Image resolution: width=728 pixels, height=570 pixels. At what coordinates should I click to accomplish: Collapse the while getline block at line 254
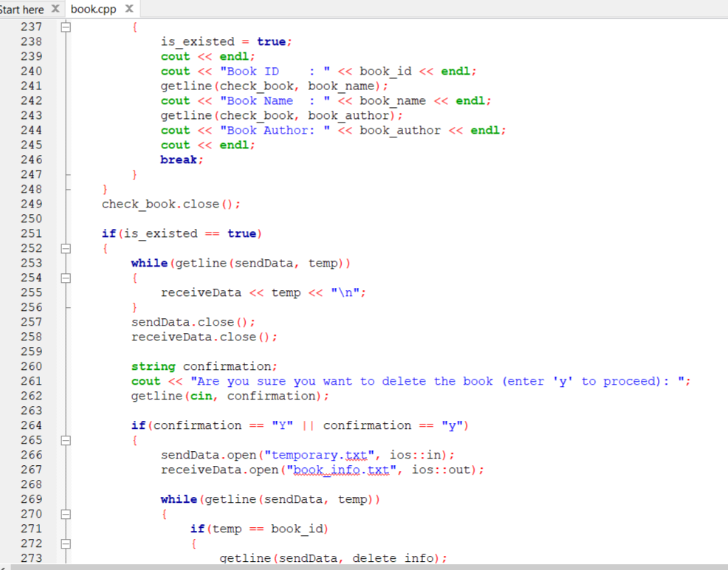65,278
